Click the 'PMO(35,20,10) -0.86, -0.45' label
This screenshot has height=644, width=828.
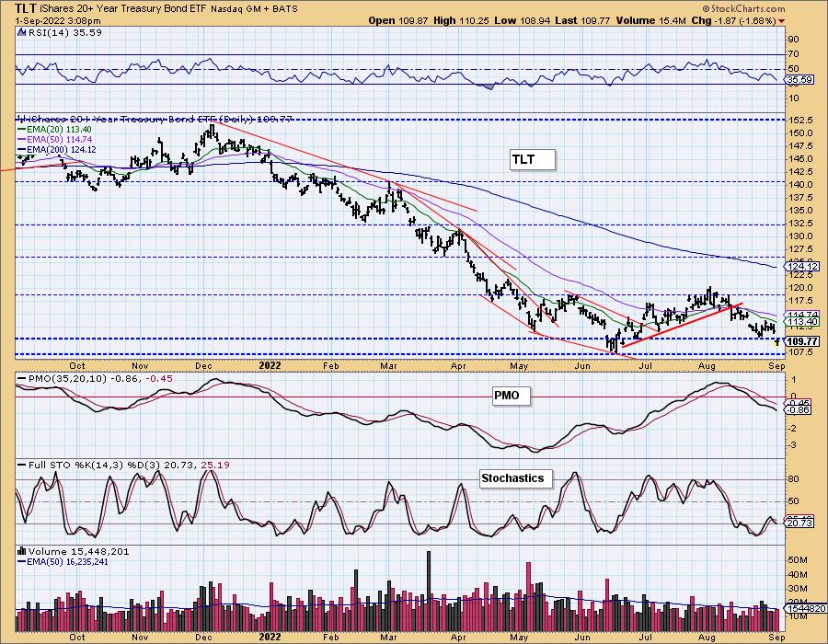(96, 378)
